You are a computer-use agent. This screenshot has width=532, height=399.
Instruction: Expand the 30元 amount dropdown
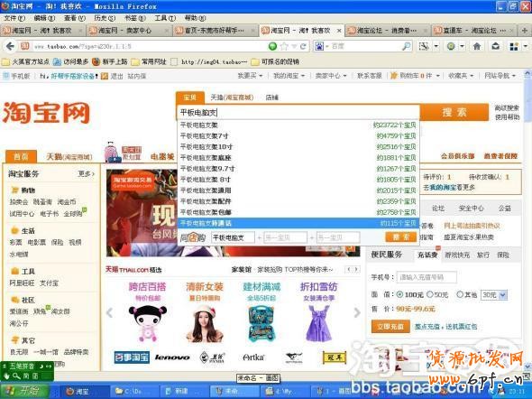click(503, 295)
